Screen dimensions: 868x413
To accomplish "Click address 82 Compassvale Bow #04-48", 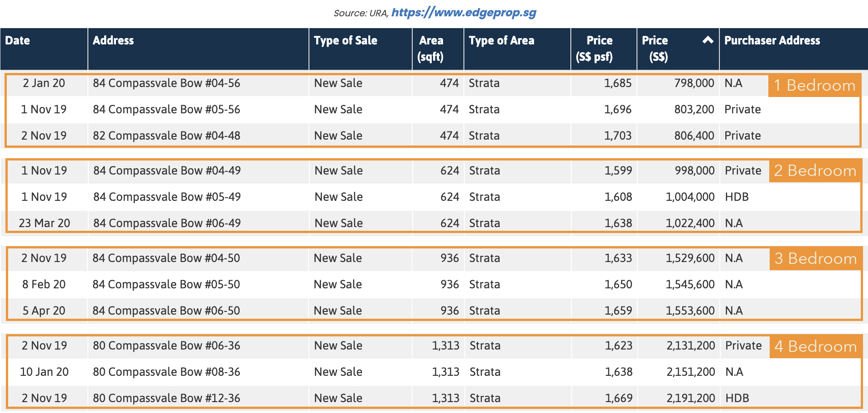I will [x=166, y=136].
